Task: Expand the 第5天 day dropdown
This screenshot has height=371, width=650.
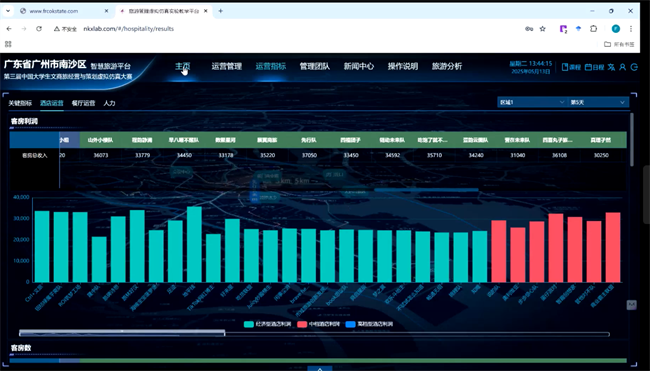Action: point(598,102)
